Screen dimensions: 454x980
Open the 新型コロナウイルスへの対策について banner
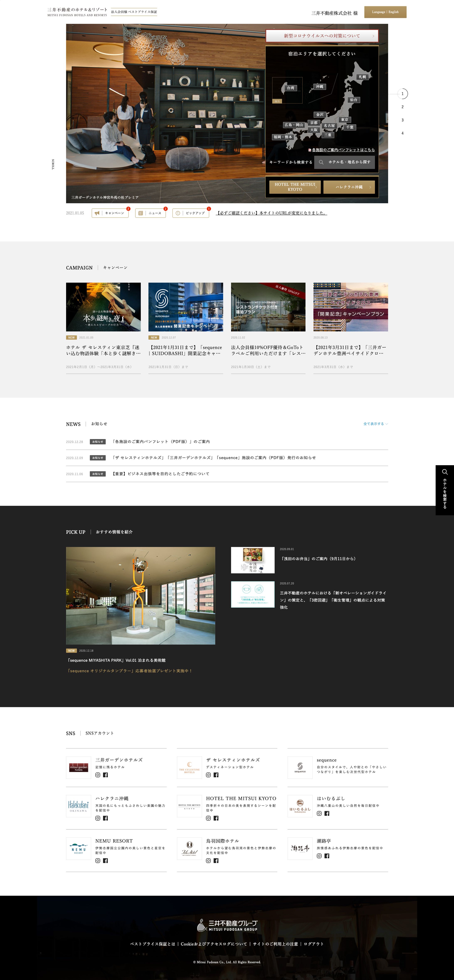[x=322, y=36]
